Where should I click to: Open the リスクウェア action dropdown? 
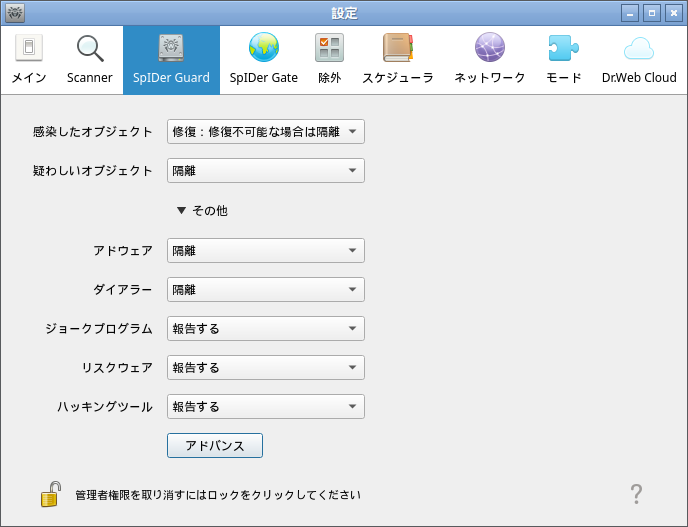point(265,368)
